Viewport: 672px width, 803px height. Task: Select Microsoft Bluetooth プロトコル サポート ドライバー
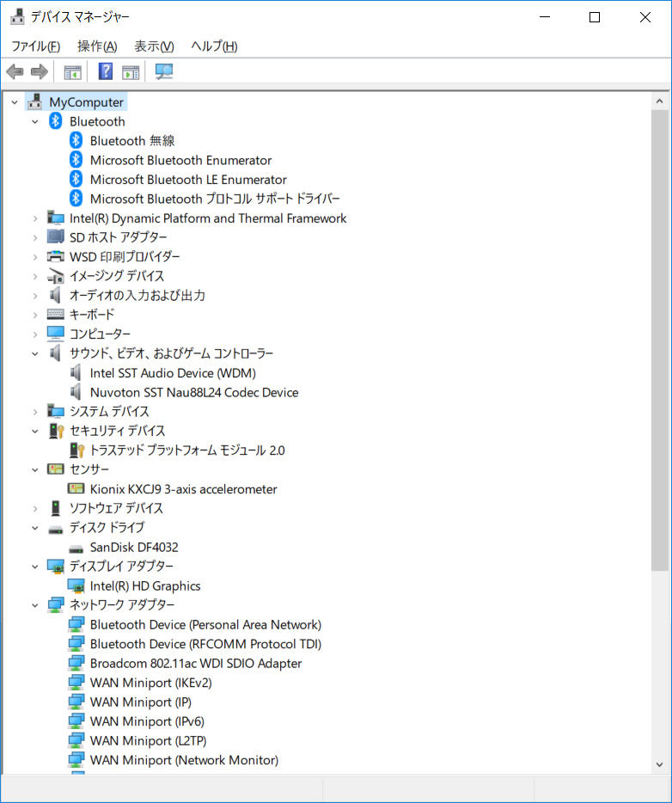[215, 199]
